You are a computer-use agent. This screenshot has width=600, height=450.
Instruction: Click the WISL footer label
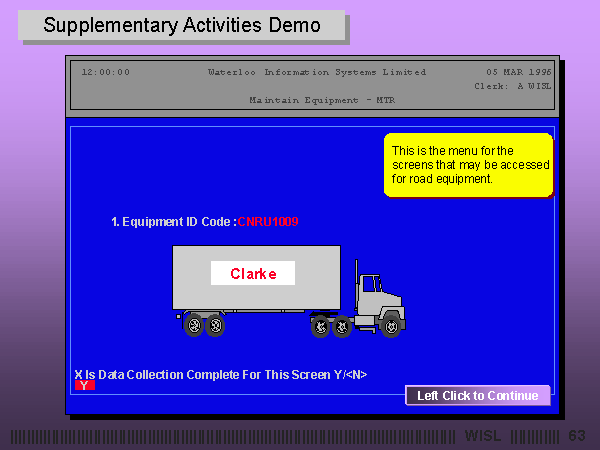click(483, 435)
